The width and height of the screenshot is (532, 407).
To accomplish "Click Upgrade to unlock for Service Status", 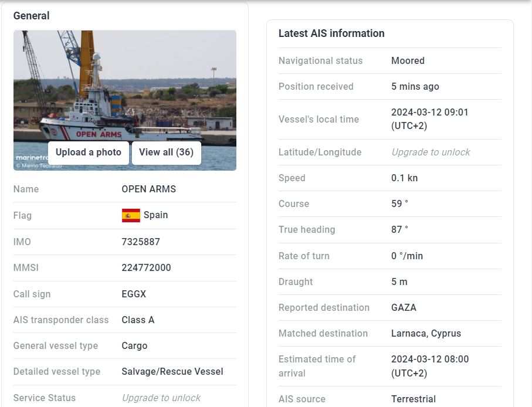I will pyautogui.click(x=161, y=398).
